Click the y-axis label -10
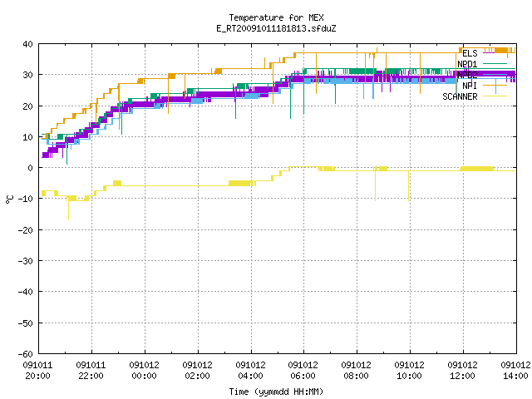Screen dimensions: 532x399 (x=26, y=199)
